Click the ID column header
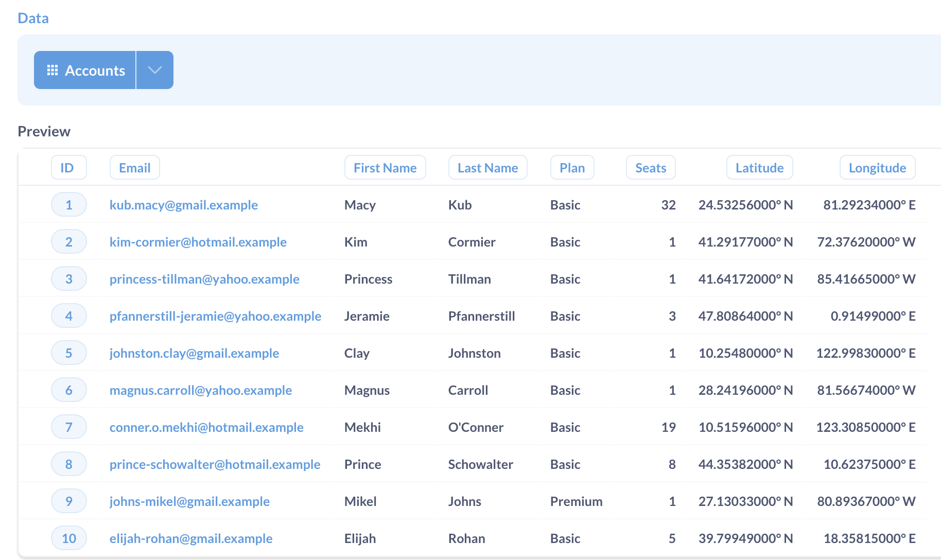Screen dimensions: 941x560 [x=68, y=168]
